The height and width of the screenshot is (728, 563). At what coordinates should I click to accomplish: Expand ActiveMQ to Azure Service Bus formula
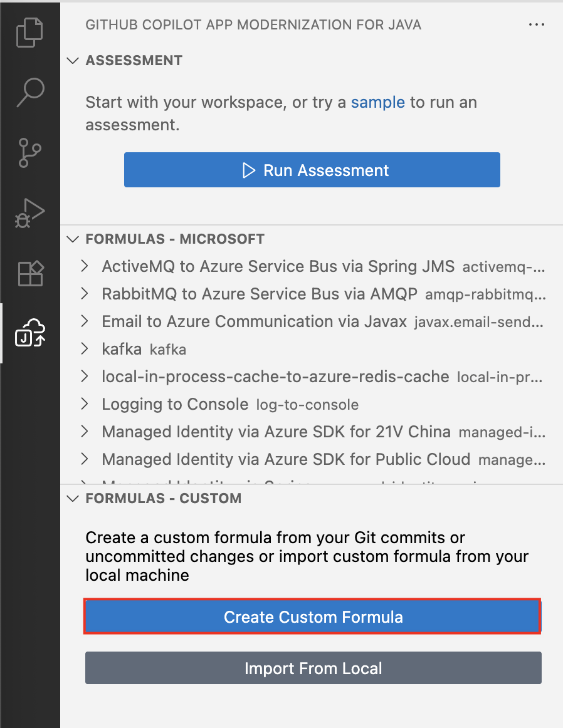pos(85,266)
